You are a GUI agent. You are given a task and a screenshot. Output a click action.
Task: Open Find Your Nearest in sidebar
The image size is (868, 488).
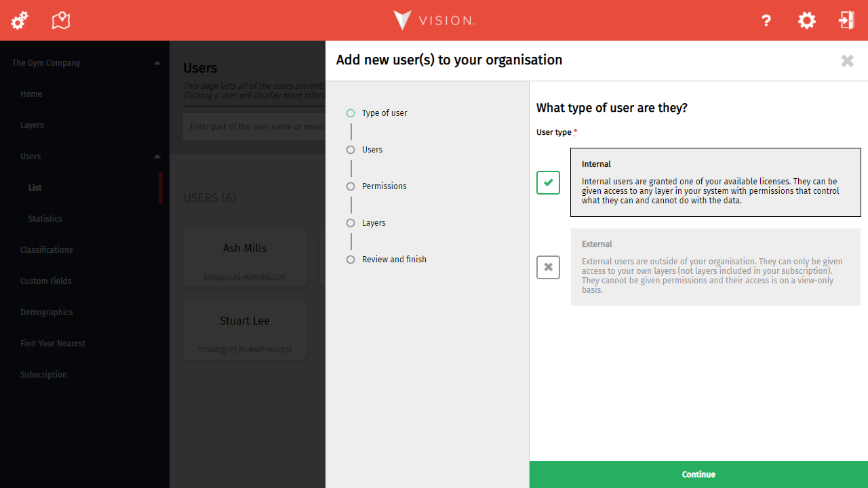point(52,344)
